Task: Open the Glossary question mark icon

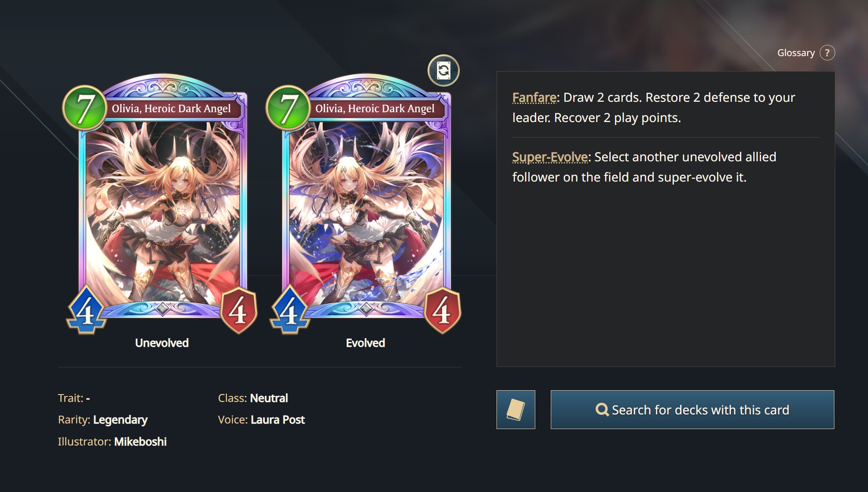Action: (x=827, y=53)
